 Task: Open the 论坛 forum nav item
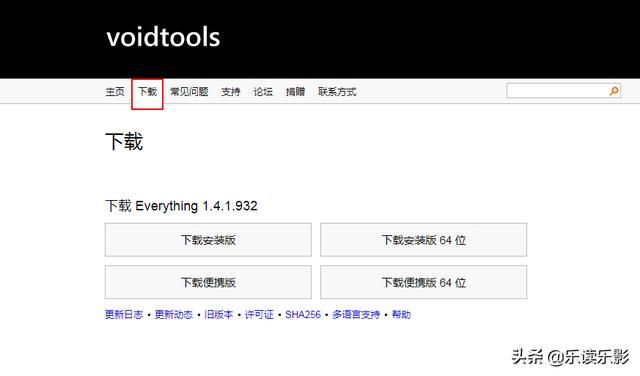[263, 91]
